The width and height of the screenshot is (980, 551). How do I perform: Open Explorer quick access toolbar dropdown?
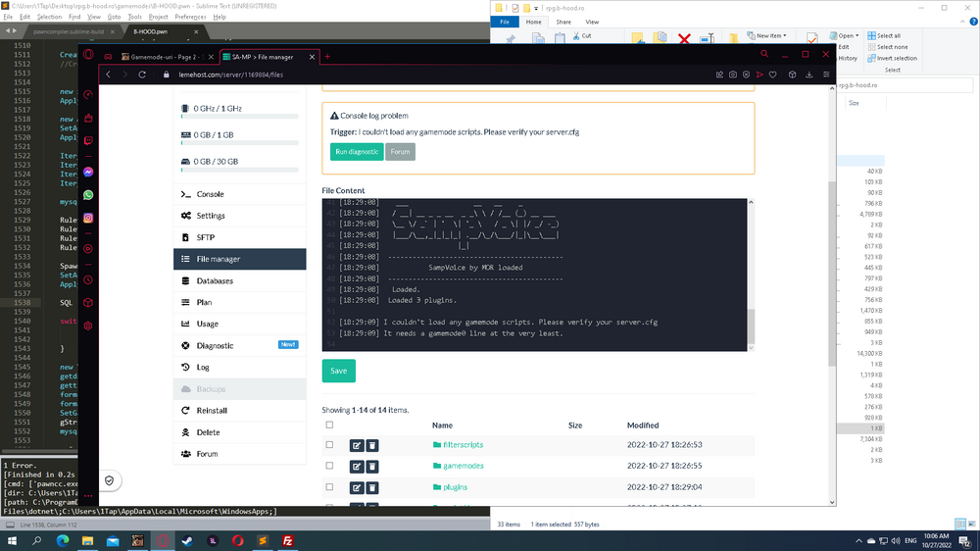coord(536,8)
